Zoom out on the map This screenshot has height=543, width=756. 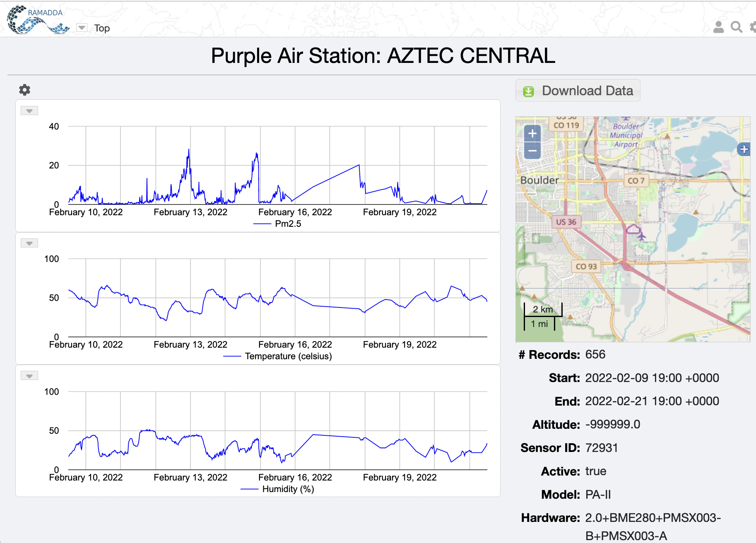[532, 151]
